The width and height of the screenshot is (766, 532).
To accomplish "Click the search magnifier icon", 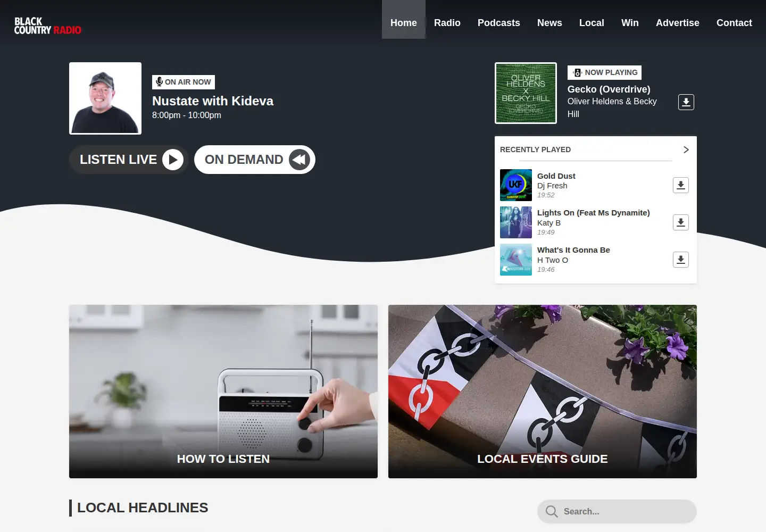I will click(x=552, y=511).
